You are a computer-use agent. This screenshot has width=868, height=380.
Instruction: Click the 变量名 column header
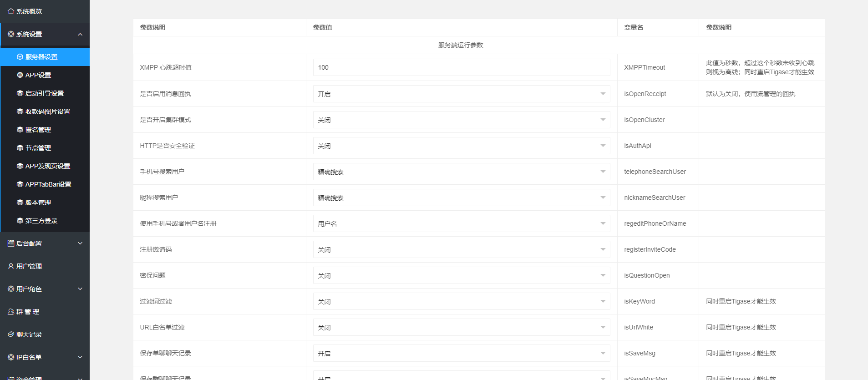[634, 27]
